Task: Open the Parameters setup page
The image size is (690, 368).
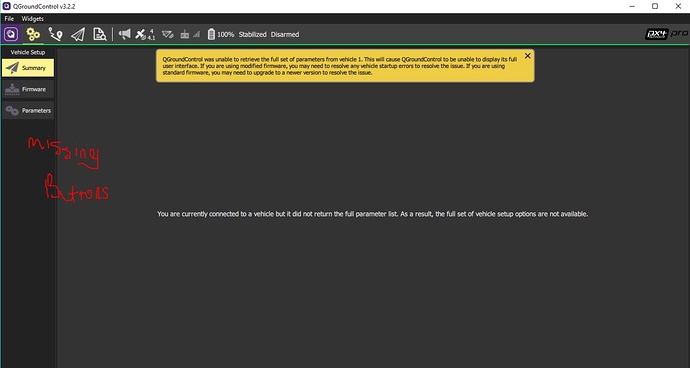Action: pos(28,110)
